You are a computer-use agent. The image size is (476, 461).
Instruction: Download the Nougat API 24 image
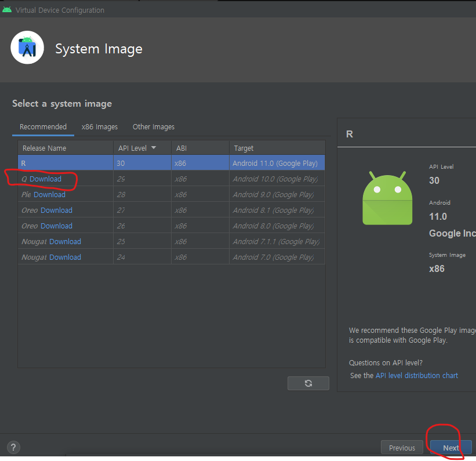(66, 257)
